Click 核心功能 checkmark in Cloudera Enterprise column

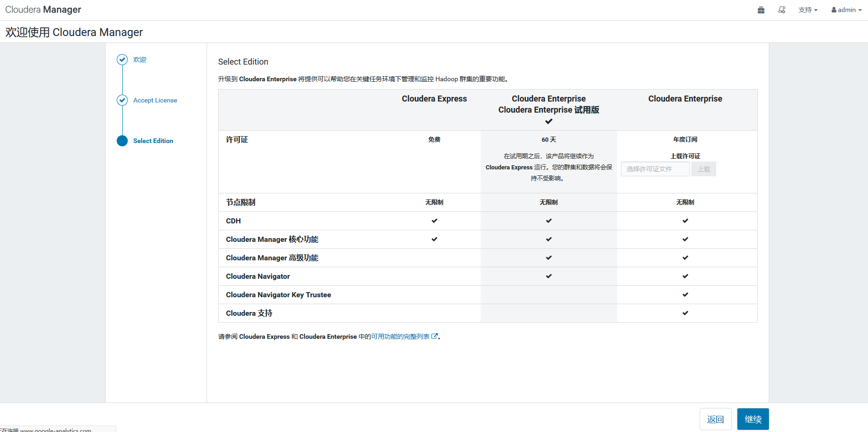[x=685, y=239]
